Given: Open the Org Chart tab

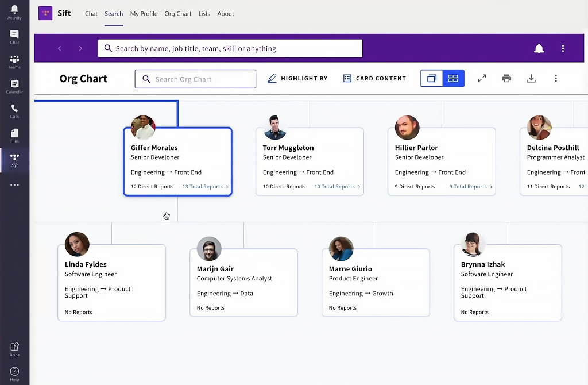Looking at the screenshot, I should click(x=178, y=14).
